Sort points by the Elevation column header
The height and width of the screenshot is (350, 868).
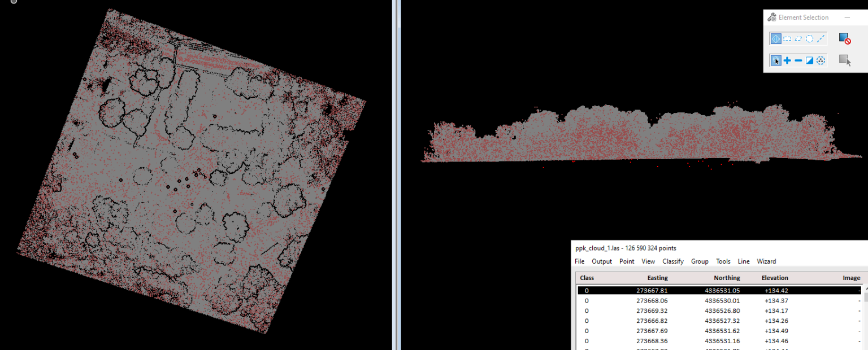click(x=775, y=278)
